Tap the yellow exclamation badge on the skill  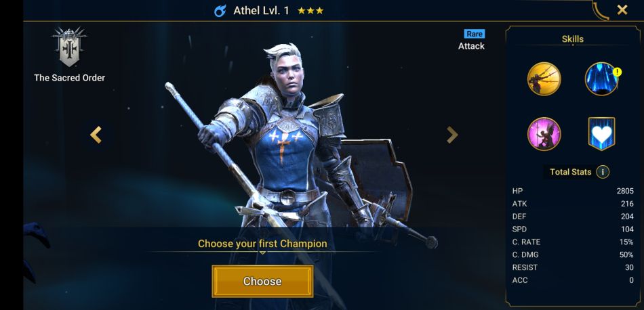(x=617, y=72)
